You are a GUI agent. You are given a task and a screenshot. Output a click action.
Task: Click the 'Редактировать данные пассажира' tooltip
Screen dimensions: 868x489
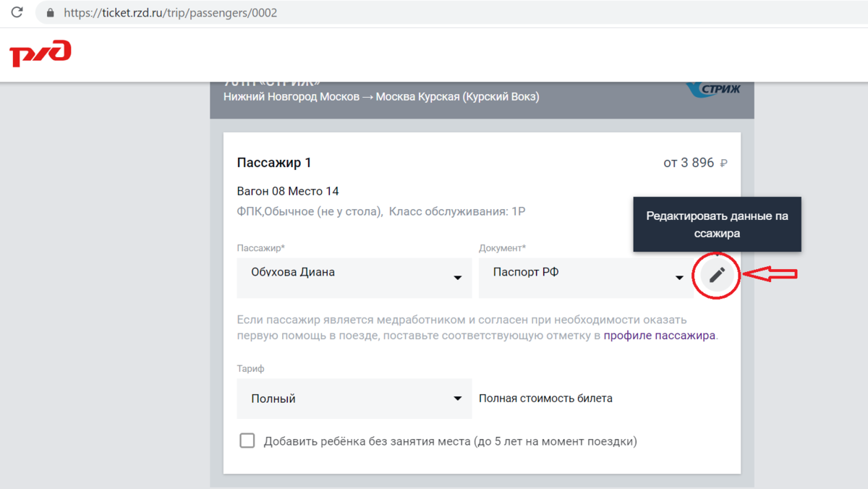point(716,224)
